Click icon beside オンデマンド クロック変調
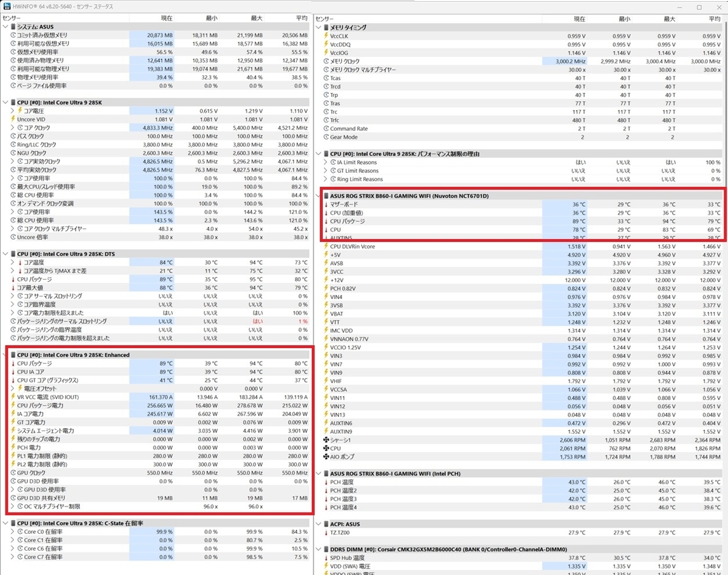Screen dimensions: 728x575 pyautogui.click(x=13, y=204)
